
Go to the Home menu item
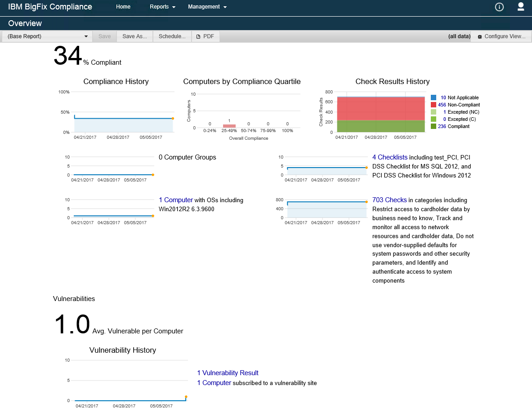coord(123,7)
